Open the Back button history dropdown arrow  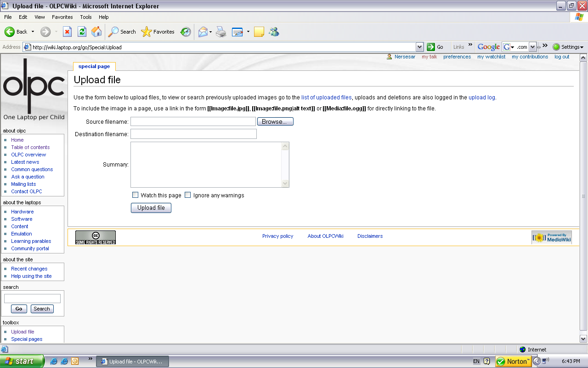(x=33, y=32)
